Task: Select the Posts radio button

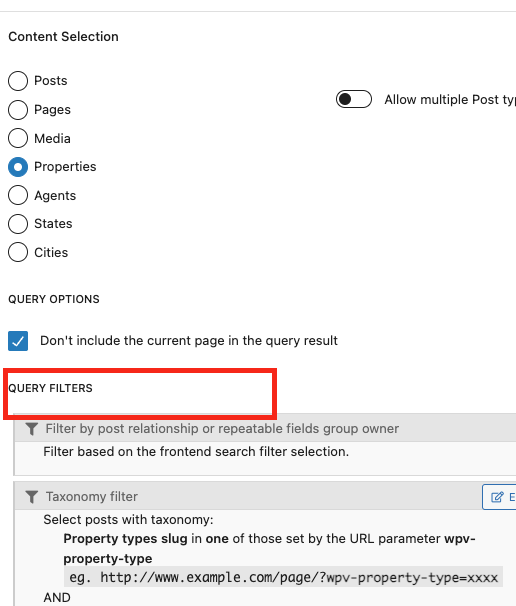Action: point(18,81)
